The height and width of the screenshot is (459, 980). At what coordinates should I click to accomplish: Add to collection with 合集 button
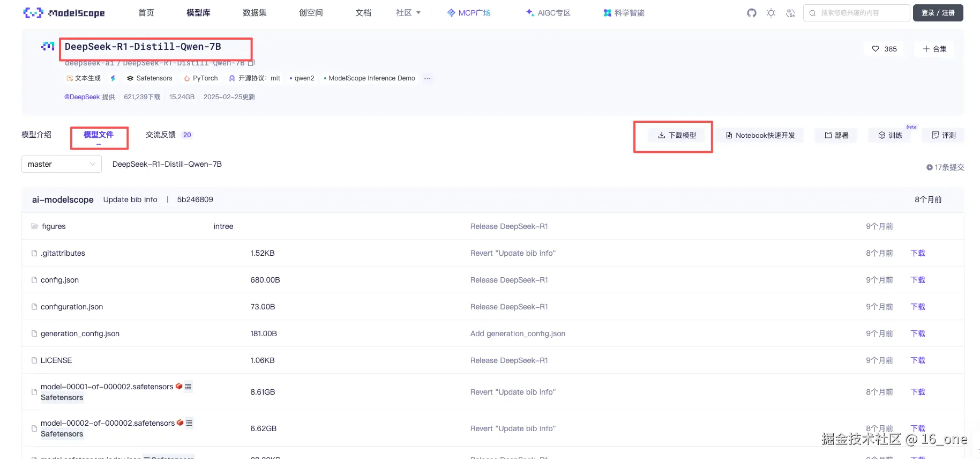934,49
